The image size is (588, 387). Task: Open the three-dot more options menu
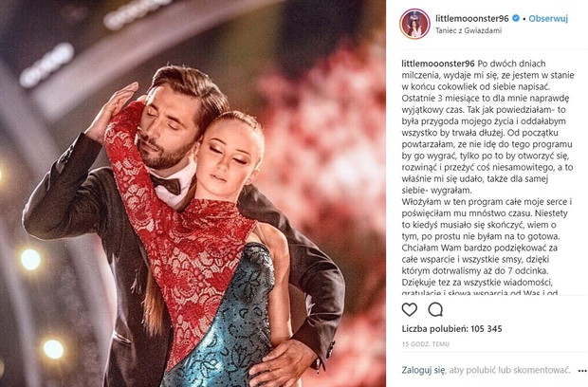[582, 371]
